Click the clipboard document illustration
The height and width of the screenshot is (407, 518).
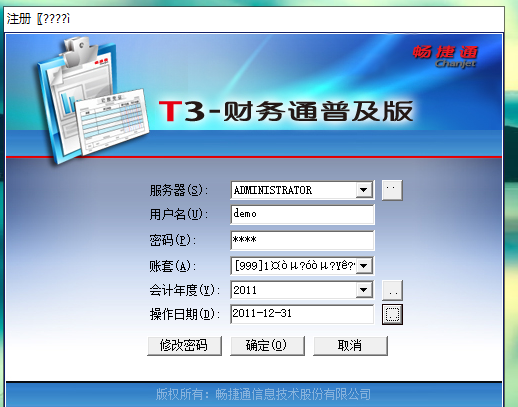(93, 100)
